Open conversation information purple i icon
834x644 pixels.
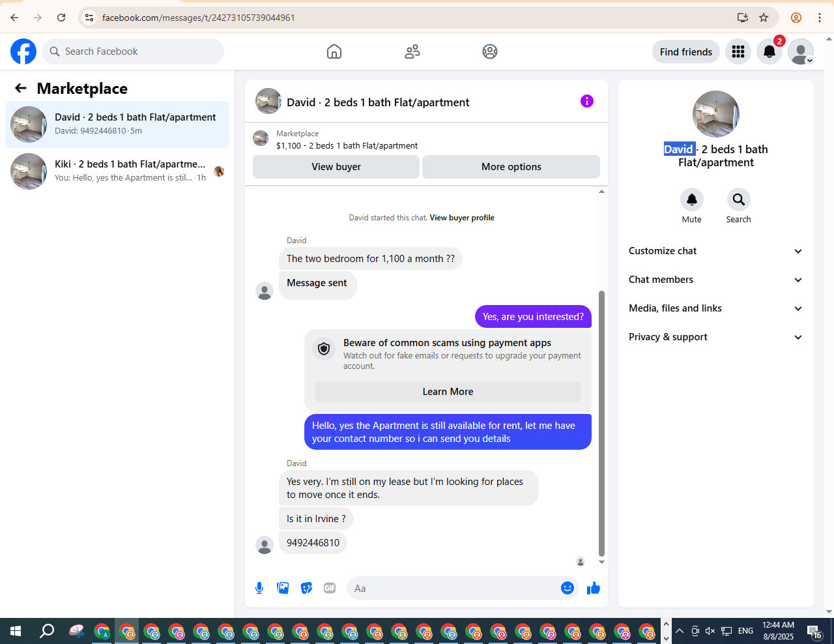(x=587, y=101)
